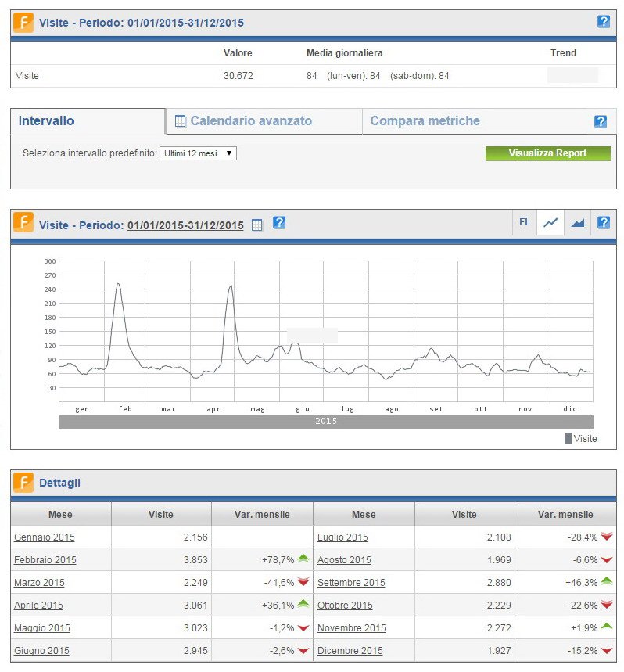
Task: Open help icon beside Compara metriche tab
Action: (600, 121)
